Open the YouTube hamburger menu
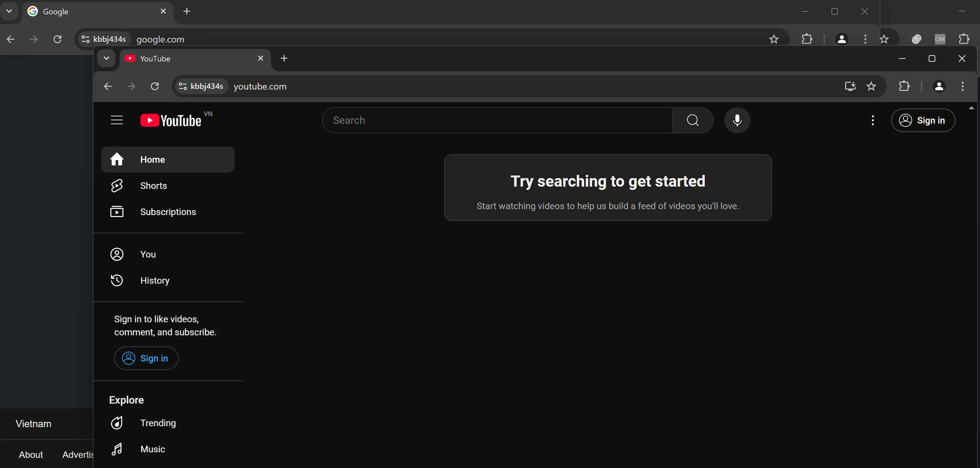 [x=117, y=120]
